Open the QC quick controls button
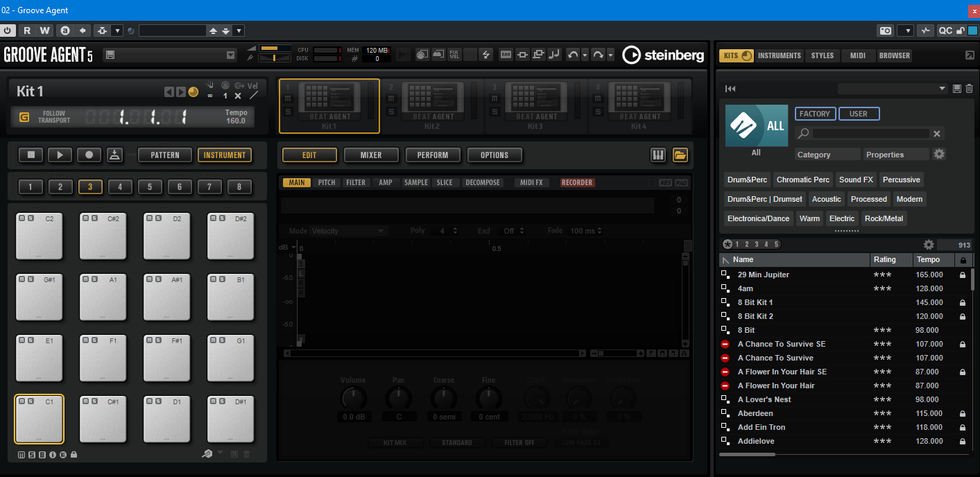The image size is (980, 477). click(945, 31)
